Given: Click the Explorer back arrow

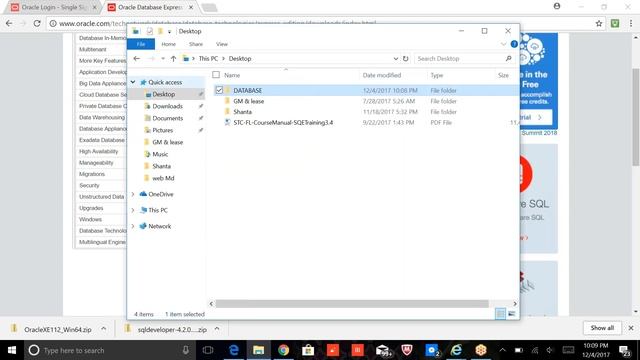Looking at the screenshot, I should (137, 59).
